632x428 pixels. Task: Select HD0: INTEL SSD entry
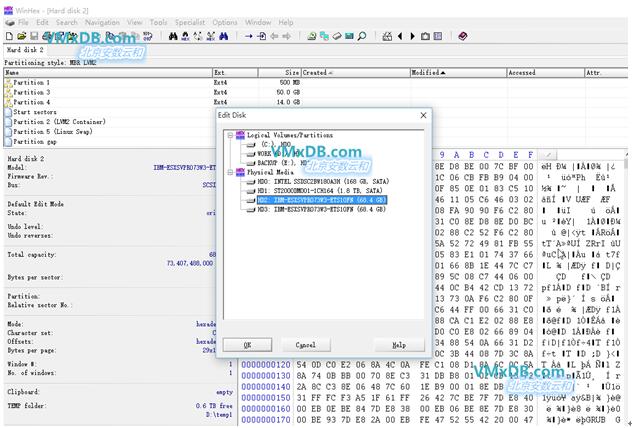click(x=323, y=181)
